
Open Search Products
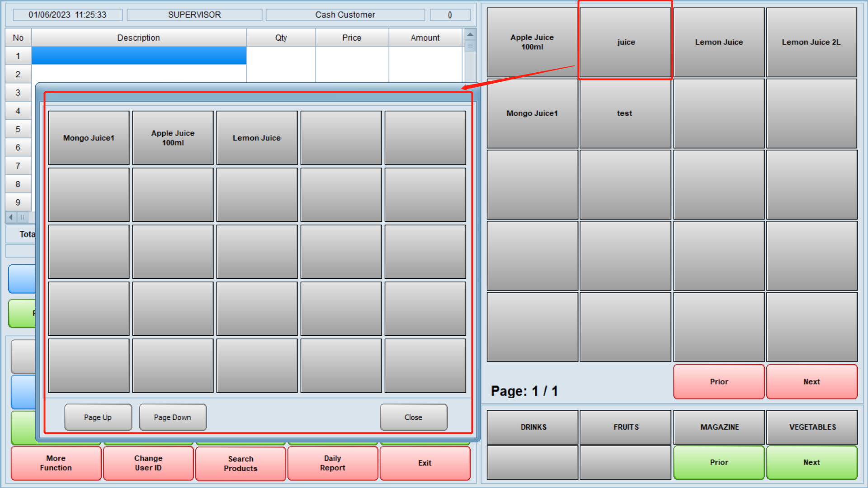point(240,463)
